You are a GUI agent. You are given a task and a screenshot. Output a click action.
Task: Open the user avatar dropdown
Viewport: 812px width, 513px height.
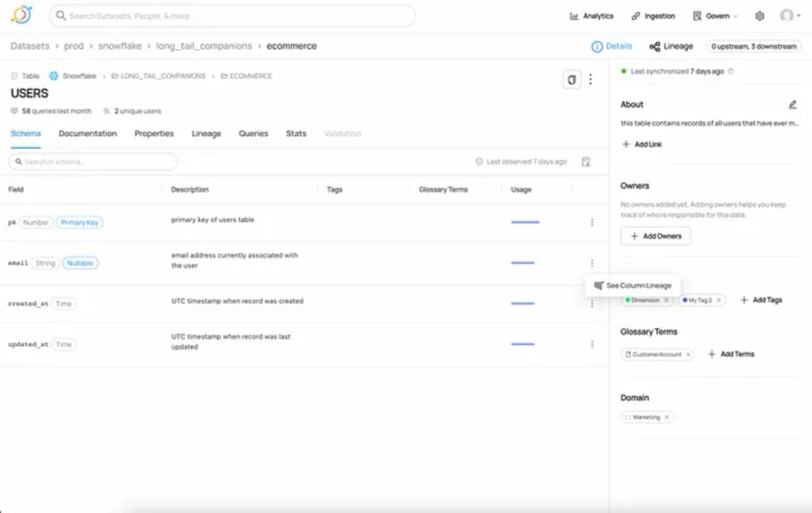(x=785, y=15)
